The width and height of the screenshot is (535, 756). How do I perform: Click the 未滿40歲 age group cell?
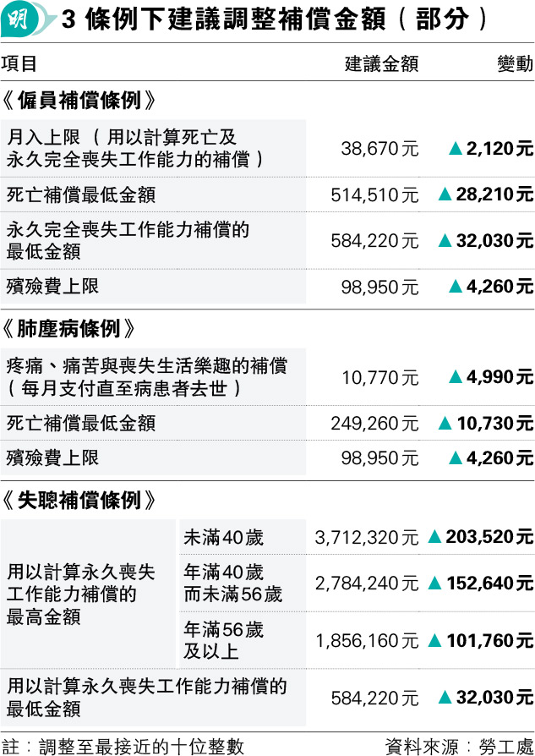243,537
